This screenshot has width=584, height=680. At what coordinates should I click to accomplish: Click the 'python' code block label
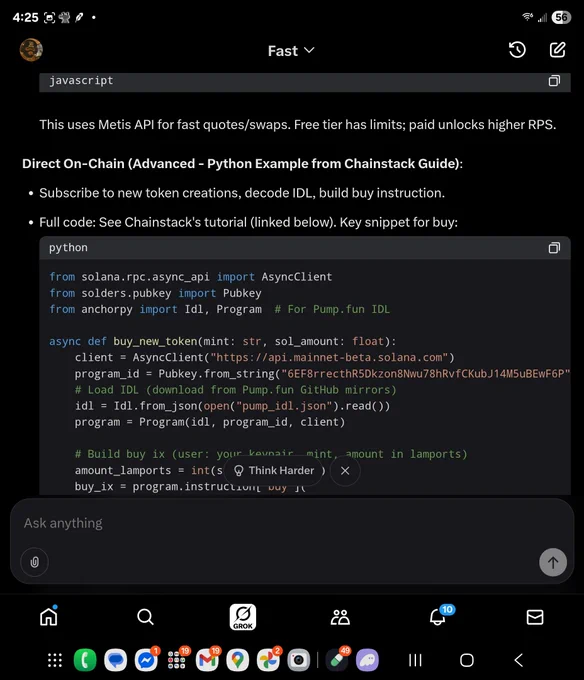click(68, 248)
